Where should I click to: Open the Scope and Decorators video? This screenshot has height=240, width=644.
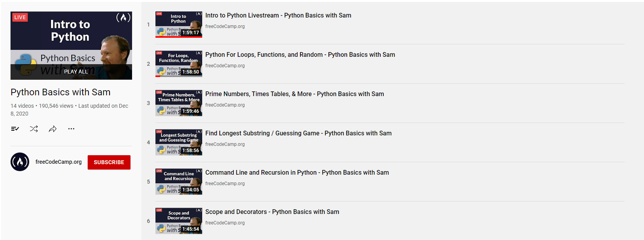tap(272, 212)
